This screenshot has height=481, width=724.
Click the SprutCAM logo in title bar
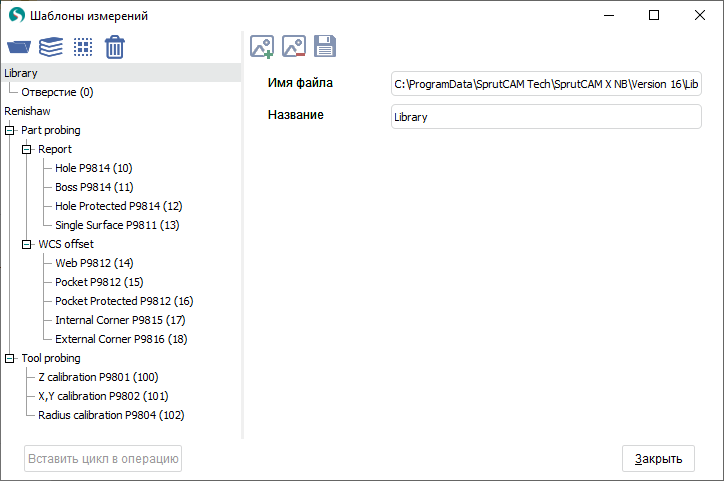(16, 16)
